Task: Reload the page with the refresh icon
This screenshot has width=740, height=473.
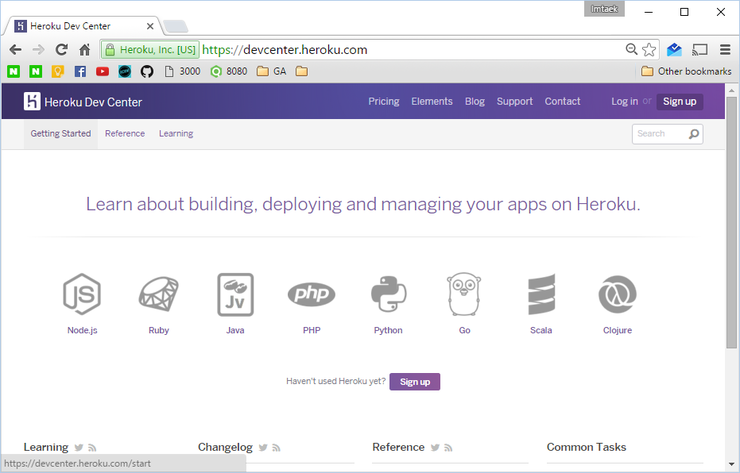Action: tap(61, 50)
